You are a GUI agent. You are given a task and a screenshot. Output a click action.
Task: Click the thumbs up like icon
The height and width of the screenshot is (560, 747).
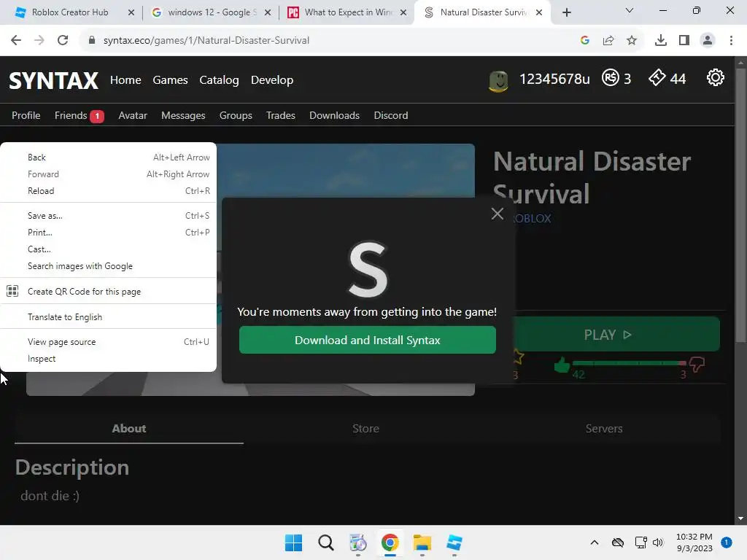click(x=562, y=365)
